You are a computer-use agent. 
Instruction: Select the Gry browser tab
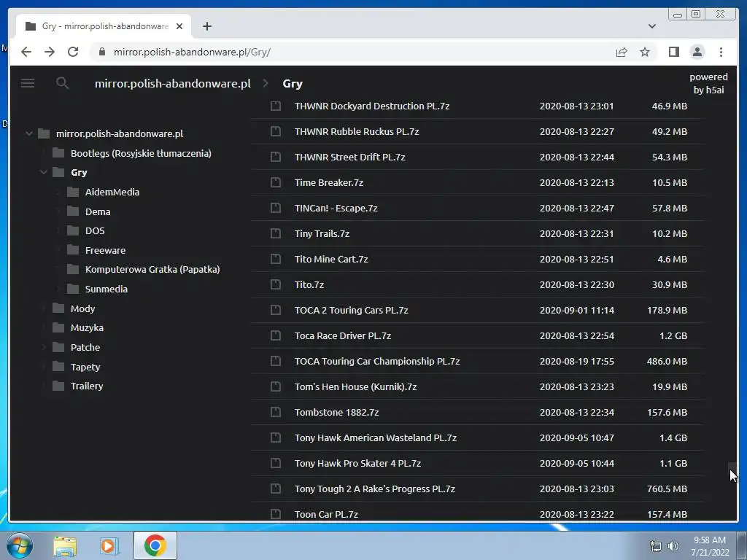tap(104, 26)
